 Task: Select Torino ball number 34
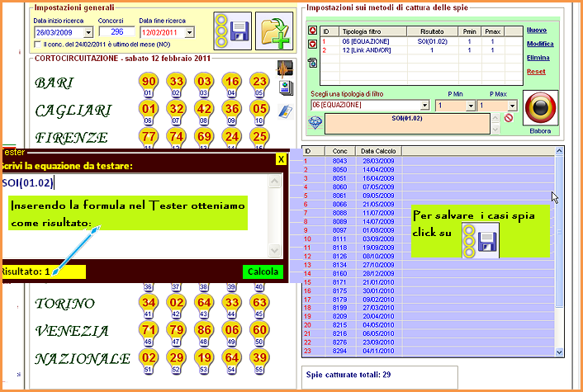(x=149, y=302)
